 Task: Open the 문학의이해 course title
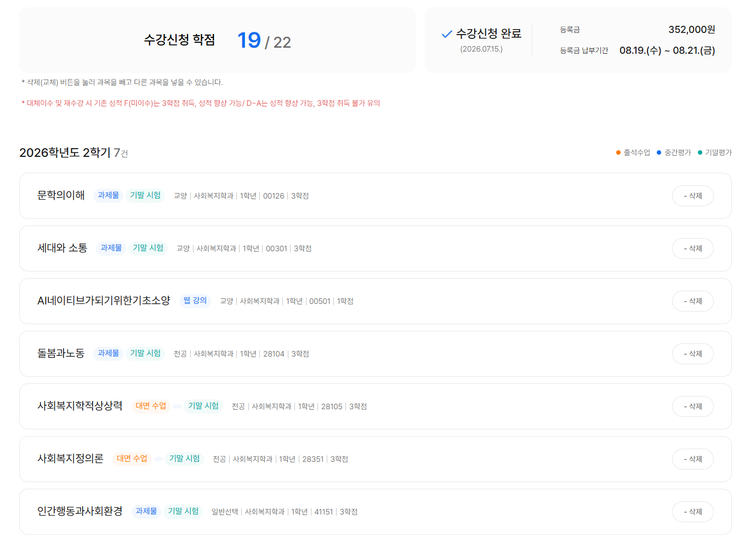pos(61,195)
